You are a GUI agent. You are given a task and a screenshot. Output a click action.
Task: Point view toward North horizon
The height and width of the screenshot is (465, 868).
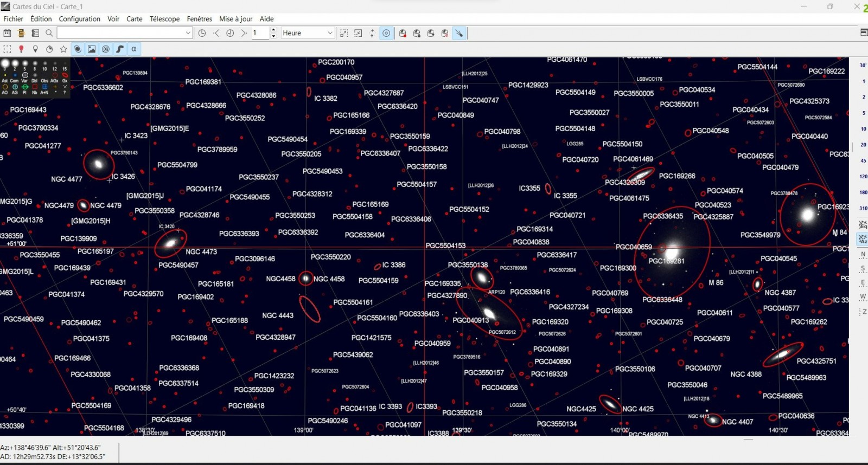click(863, 254)
